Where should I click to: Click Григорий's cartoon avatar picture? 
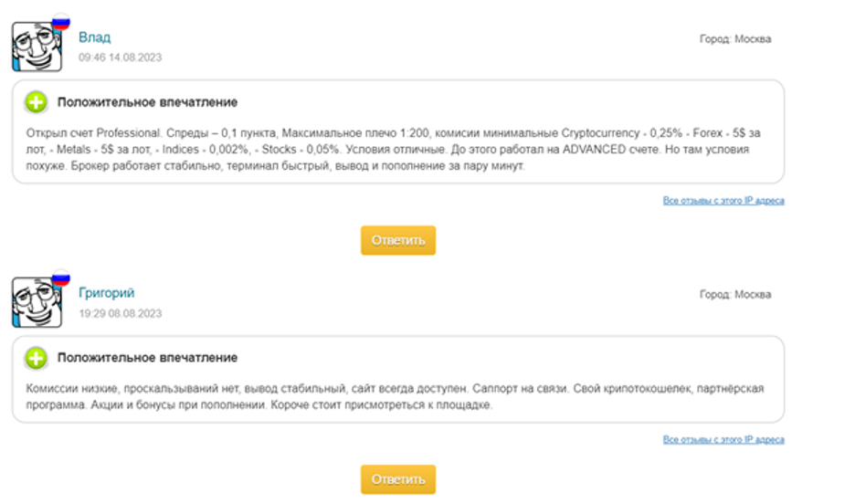pyautogui.click(x=35, y=301)
